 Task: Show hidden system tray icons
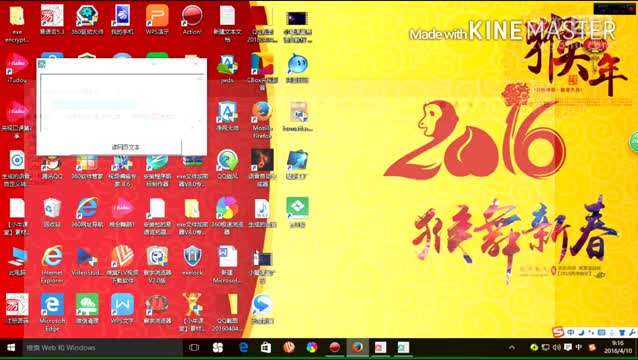point(512,348)
